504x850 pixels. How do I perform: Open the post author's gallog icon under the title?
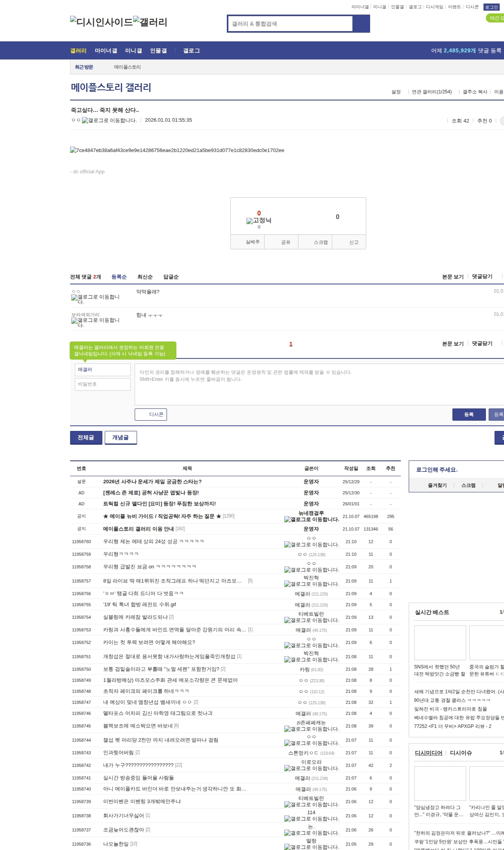click(109, 121)
